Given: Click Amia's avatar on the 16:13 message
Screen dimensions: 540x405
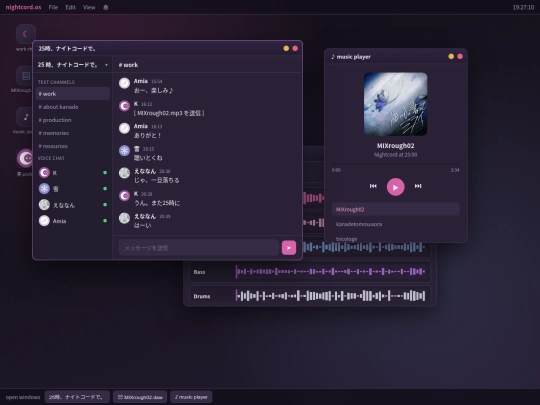Looking at the screenshot, I should pos(124,128).
